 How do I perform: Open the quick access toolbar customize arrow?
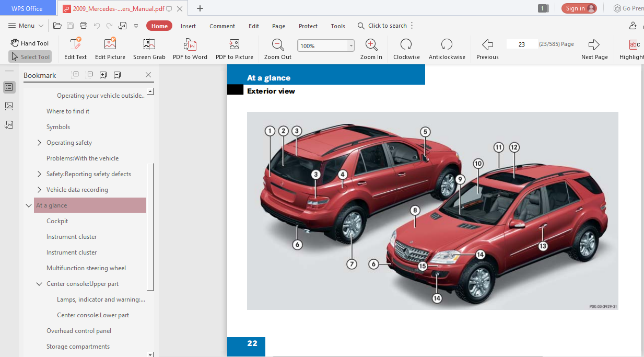point(136,26)
